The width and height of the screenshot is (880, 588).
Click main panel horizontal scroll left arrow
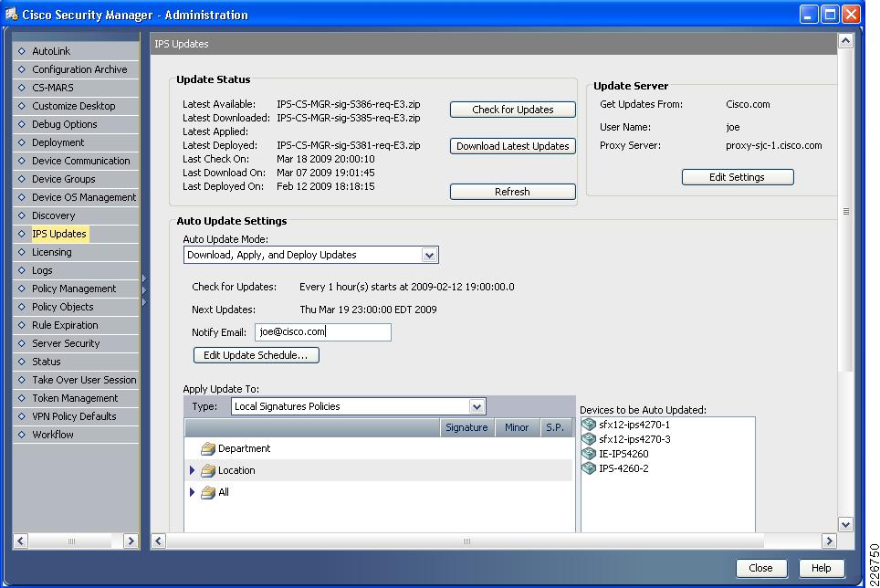pyautogui.click(x=158, y=541)
